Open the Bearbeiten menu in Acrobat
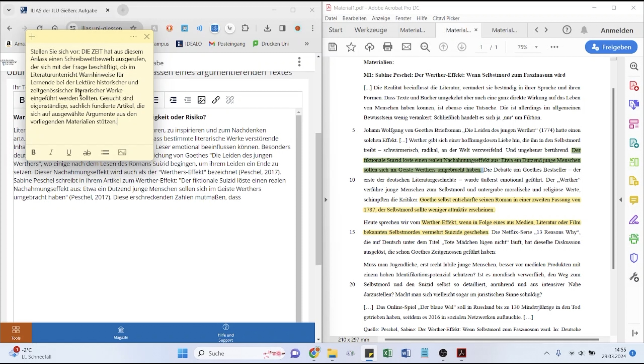Screen dimensions: 644x364 (354, 18)
